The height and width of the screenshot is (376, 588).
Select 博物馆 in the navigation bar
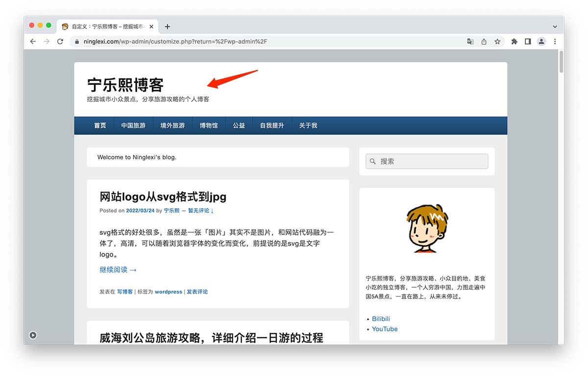tap(209, 125)
